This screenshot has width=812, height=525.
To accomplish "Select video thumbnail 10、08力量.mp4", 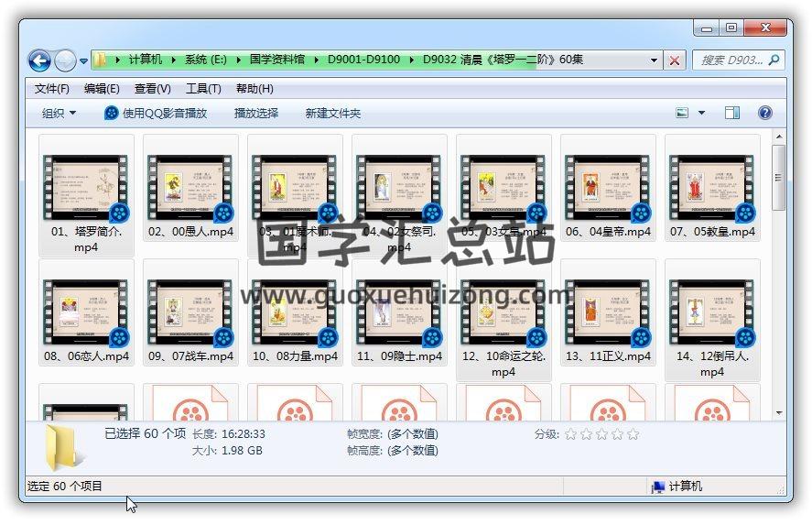I will click(x=295, y=312).
